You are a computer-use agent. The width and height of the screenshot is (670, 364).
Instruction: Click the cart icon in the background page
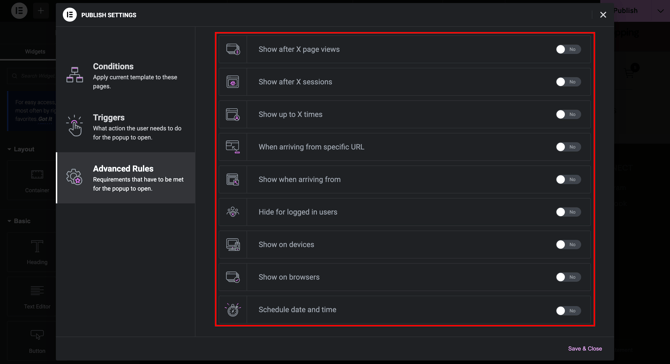[x=630, y=72]
